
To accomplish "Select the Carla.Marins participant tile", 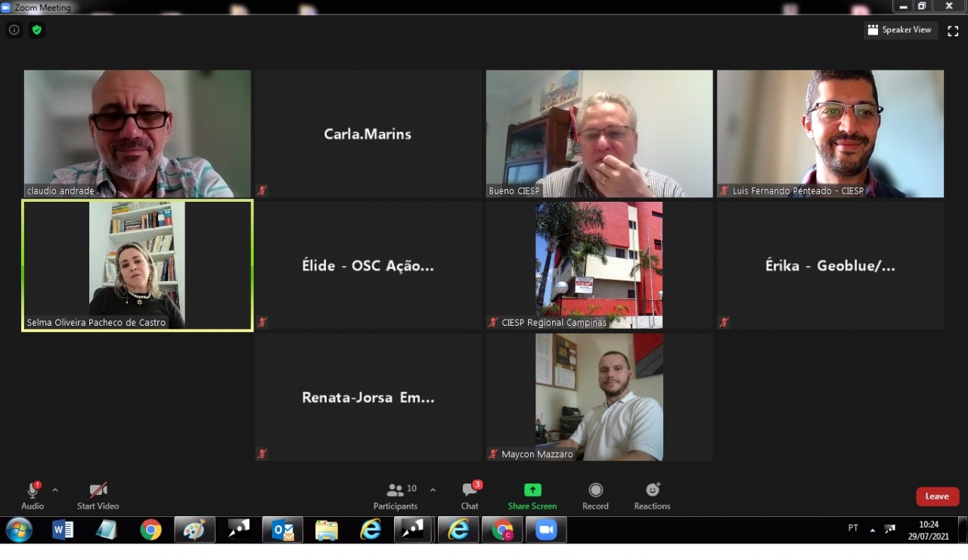I will [x=368, y=134].
